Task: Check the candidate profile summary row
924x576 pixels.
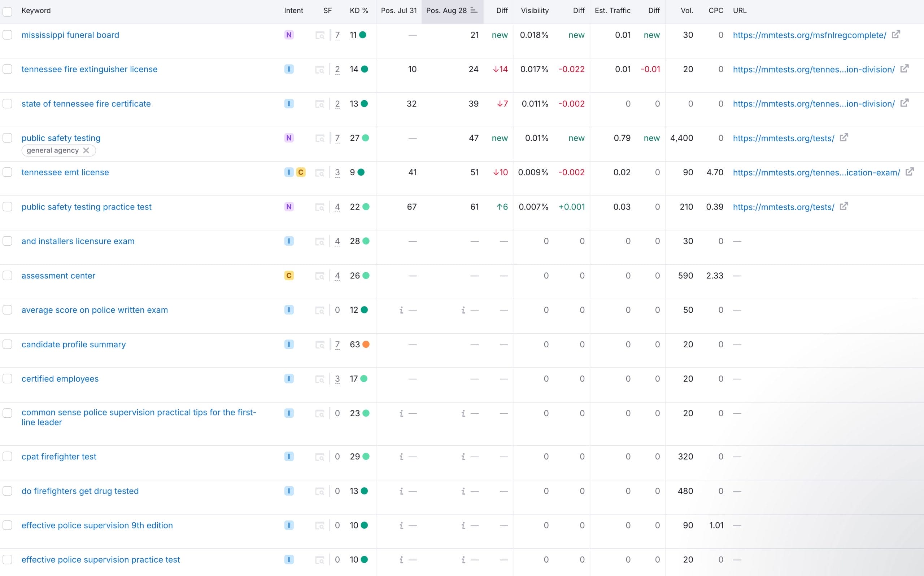Action: click(7, 344)
